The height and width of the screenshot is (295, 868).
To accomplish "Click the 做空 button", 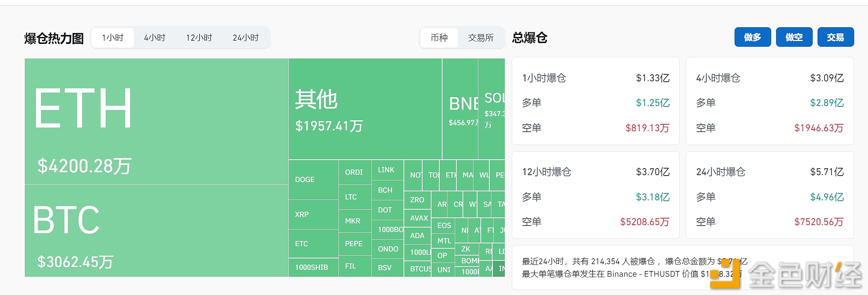I will point(794,37).
